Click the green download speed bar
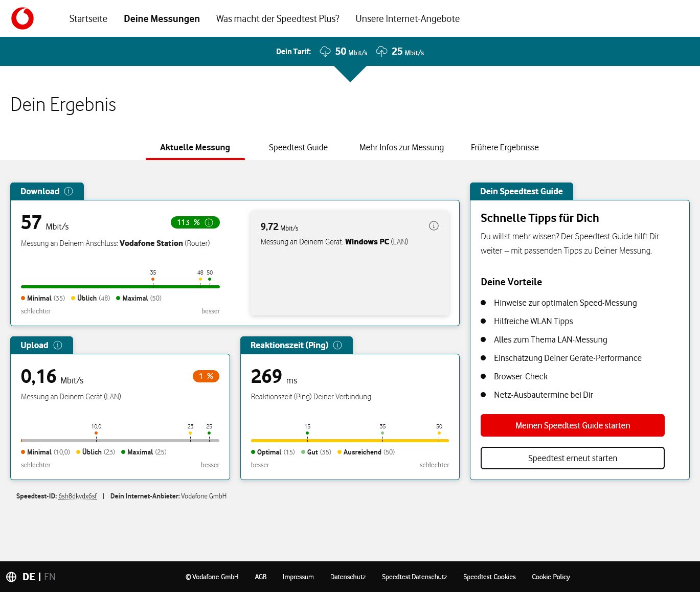This screenshot has height=592, width=700. tap(120, 287)
